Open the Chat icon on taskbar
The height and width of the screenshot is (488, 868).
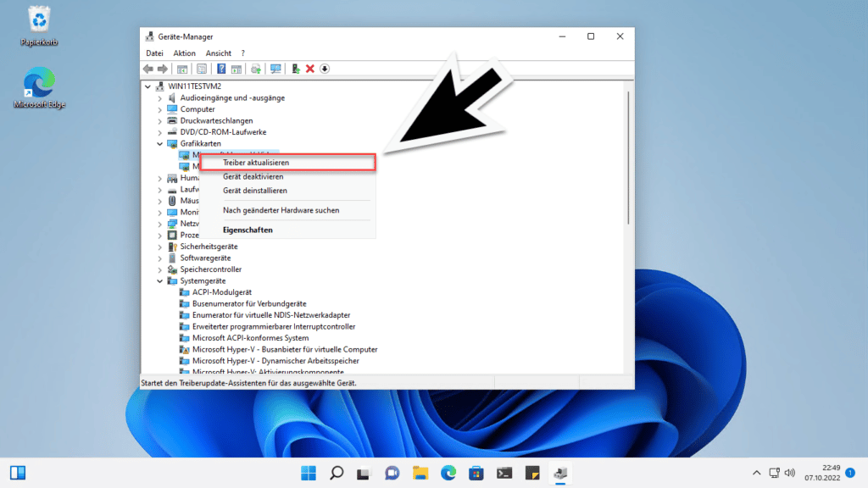[x=392, y=473]
